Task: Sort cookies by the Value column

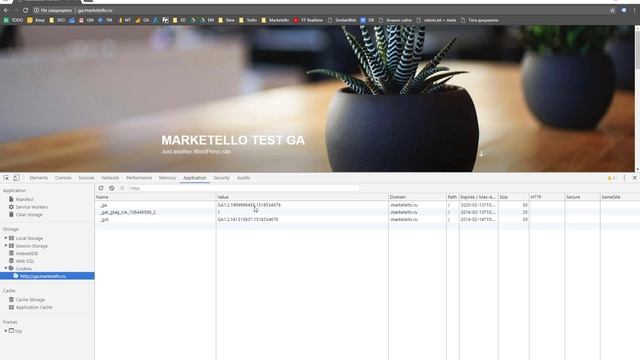Action: click(x=302, y=197)
